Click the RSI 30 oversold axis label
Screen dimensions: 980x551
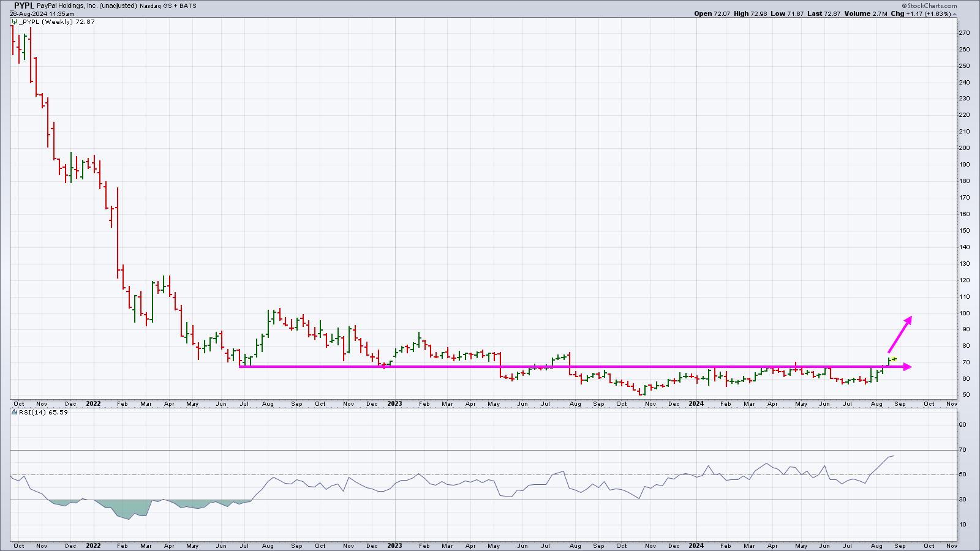(963, 500)
